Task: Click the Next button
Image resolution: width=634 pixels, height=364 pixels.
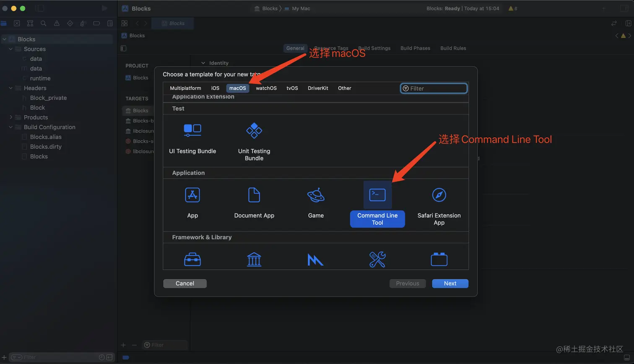Action: click(x=450, y=283)
